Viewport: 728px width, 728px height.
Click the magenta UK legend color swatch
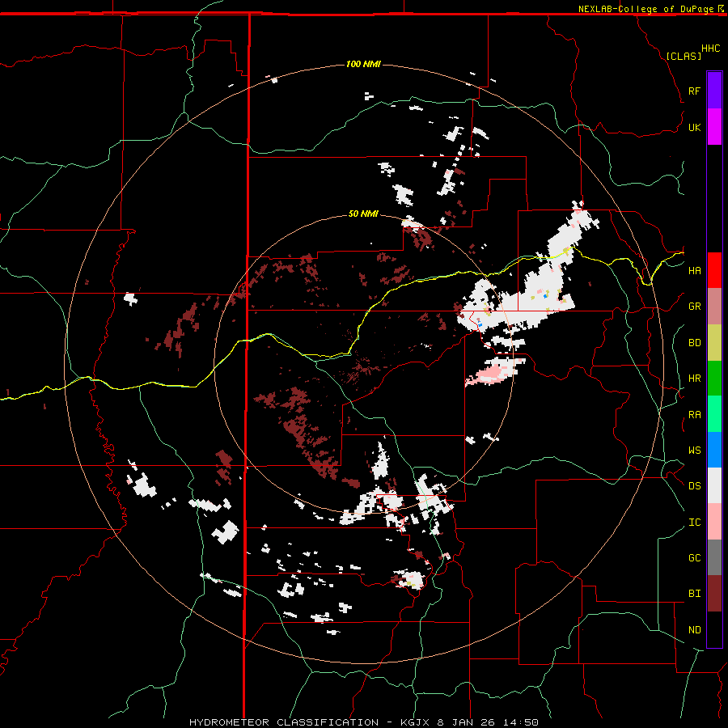click(714, 127)
